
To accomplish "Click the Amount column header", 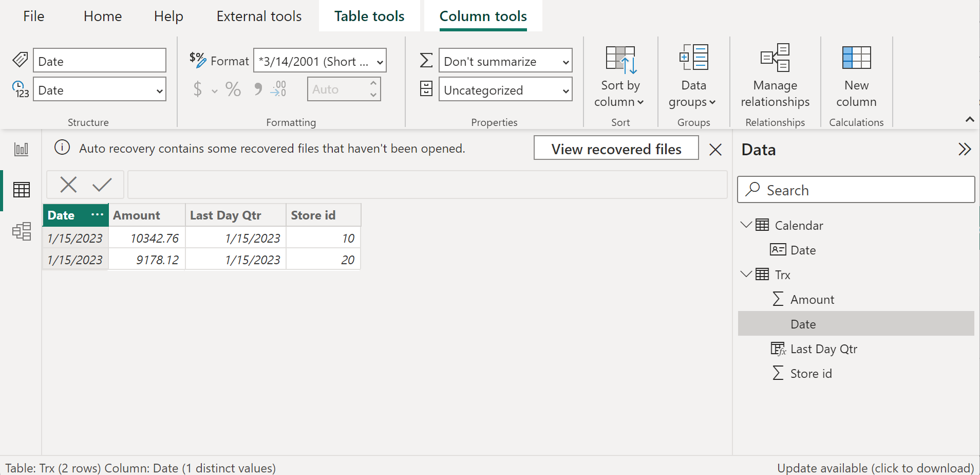I will (147, 215).
